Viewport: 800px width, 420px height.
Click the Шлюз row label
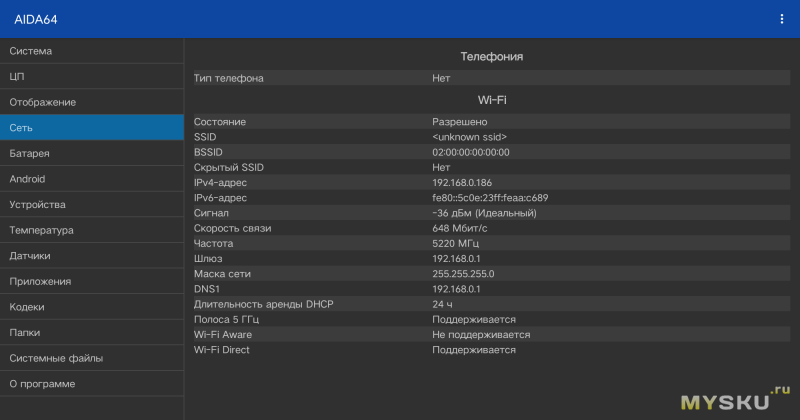[208, 259]
